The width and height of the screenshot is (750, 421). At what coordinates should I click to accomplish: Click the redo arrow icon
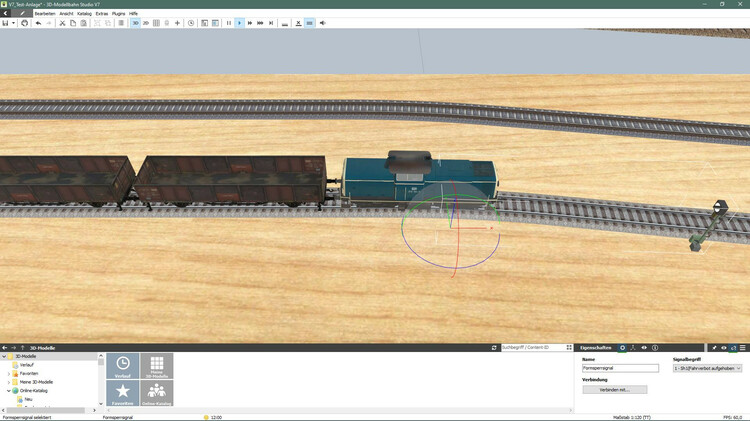[49, 23]
